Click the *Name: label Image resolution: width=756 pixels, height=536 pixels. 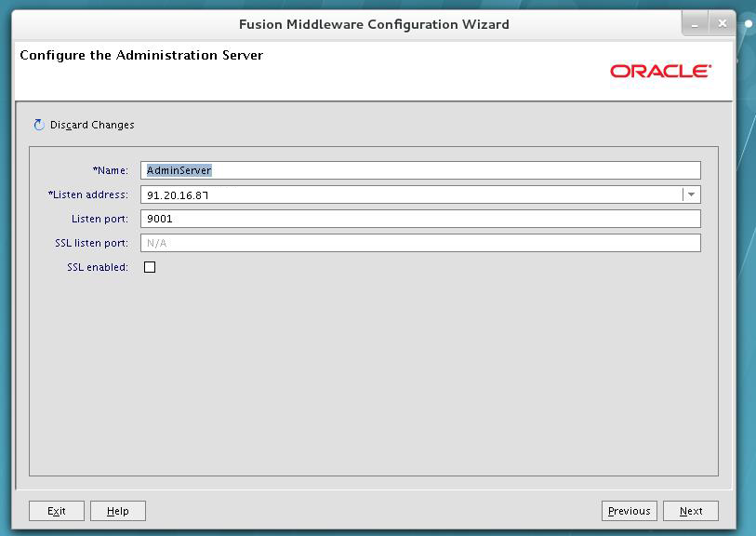(111, 170)
